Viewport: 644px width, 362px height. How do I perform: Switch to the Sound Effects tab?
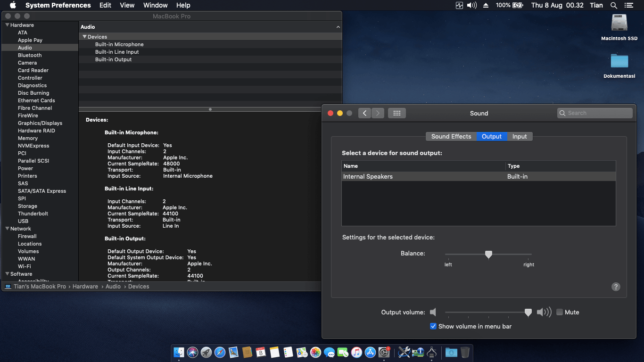pos(451,136)
